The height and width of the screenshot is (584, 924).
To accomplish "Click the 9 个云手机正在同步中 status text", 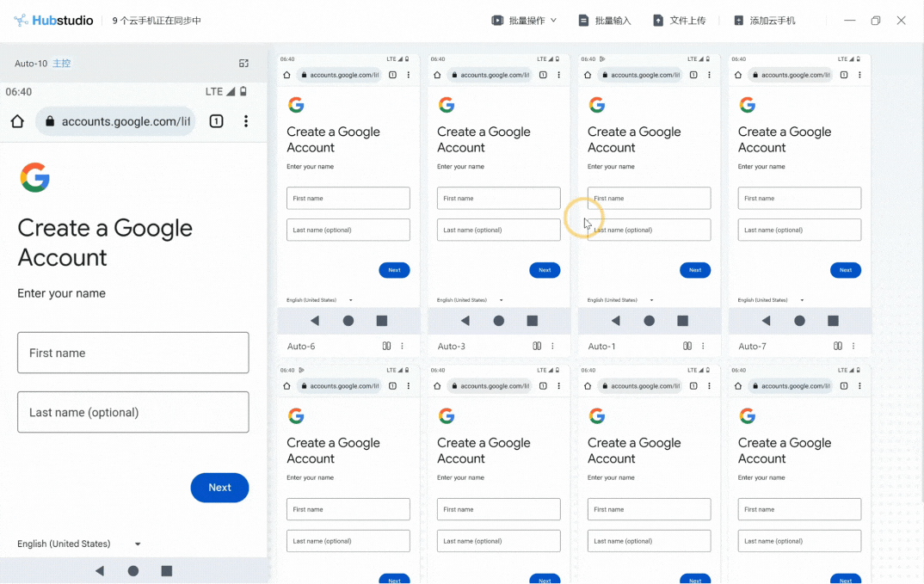I will (x=157, y=21).
